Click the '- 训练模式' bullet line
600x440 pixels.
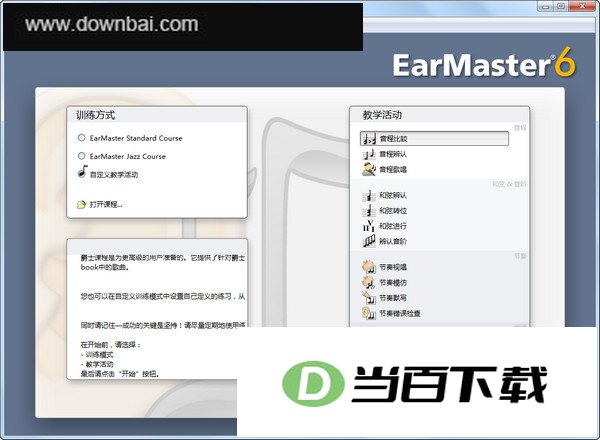(x=97, y=355)
